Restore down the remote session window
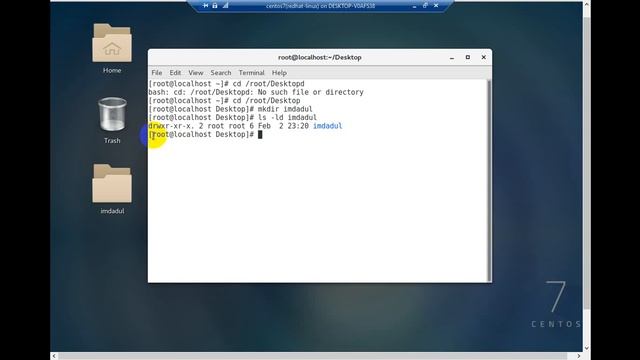This screenshot has height=360, width=640. click(425, 6)
